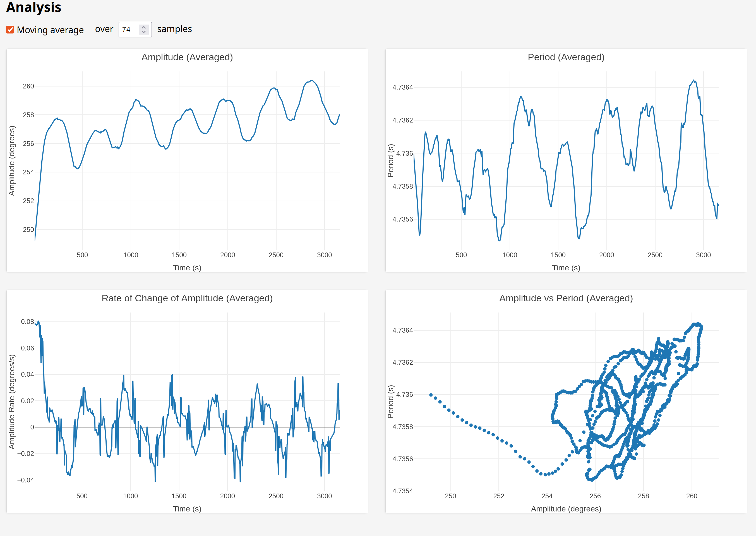The image size is (756, 536).
Task: Click the Moving average label text
Action: coord(50,30)
